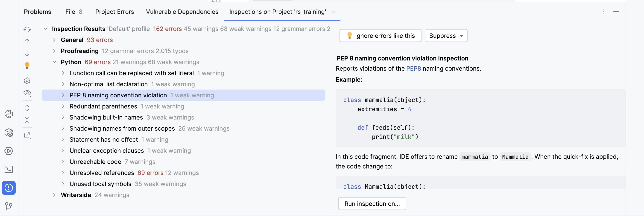Click the Export inspection results icon
Screen dimensions: 644x216
(x=27, y=135)
